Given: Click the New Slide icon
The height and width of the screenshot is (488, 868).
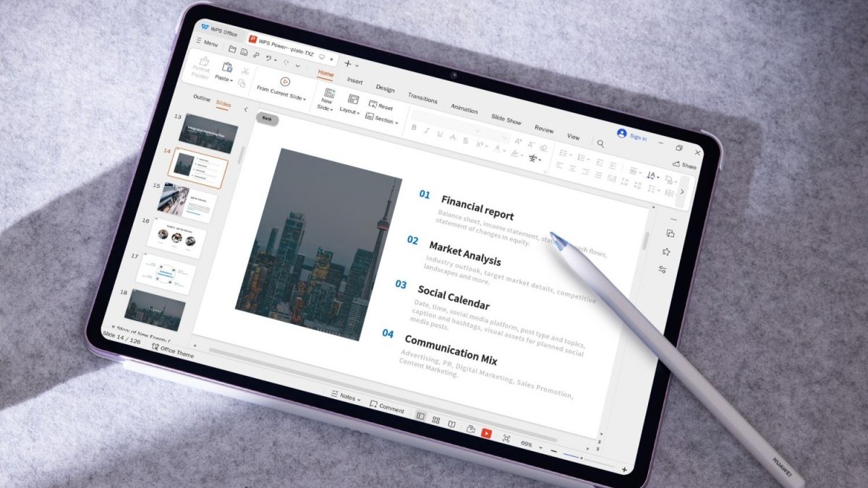Looking at the screenshot, I should coord(329,94).
